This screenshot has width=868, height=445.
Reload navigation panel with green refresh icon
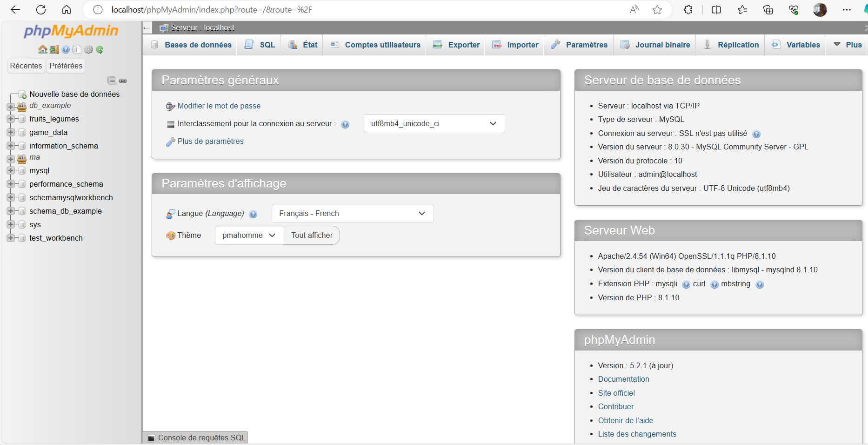[x=100, y=49]
